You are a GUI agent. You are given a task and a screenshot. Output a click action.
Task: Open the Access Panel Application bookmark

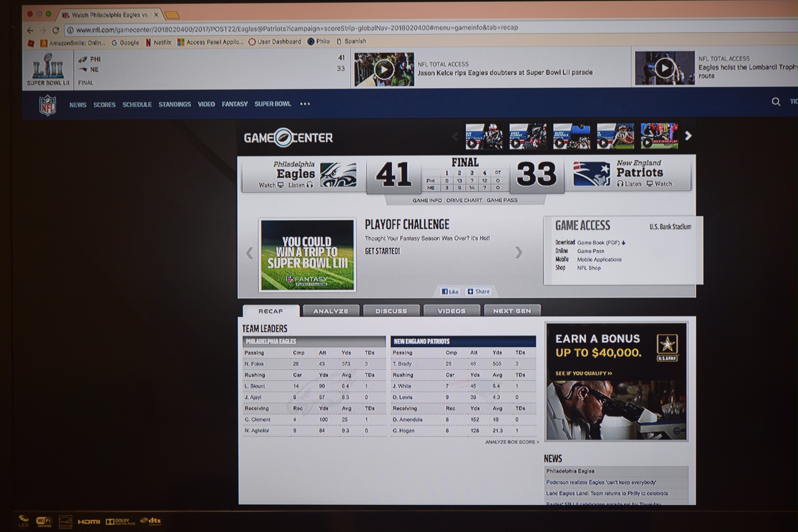[x=210, y=42]
